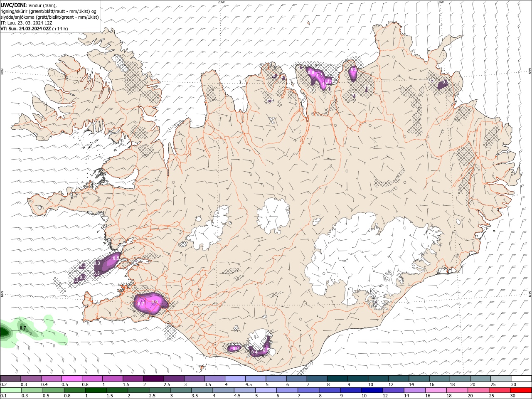Click the rain-scale swatch starting at 2.5

(x=160, y=390)
